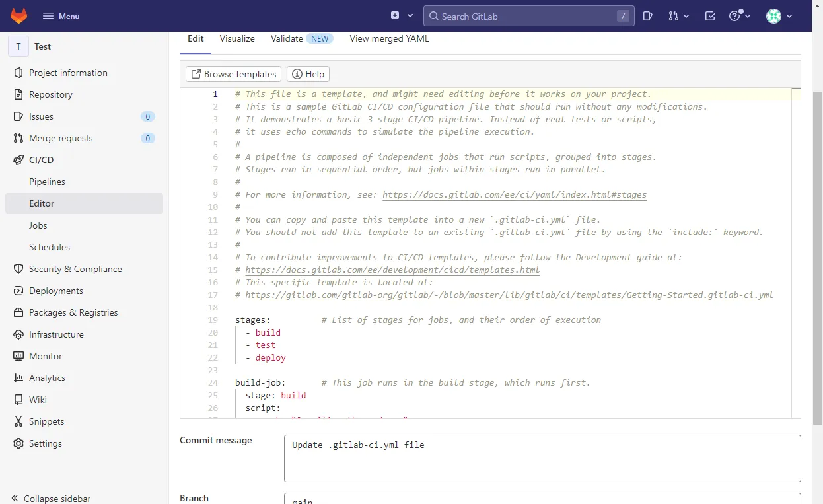Click the GitLab fox logo
The width and height of the screenshot is (823, 504).
(19, 16)
